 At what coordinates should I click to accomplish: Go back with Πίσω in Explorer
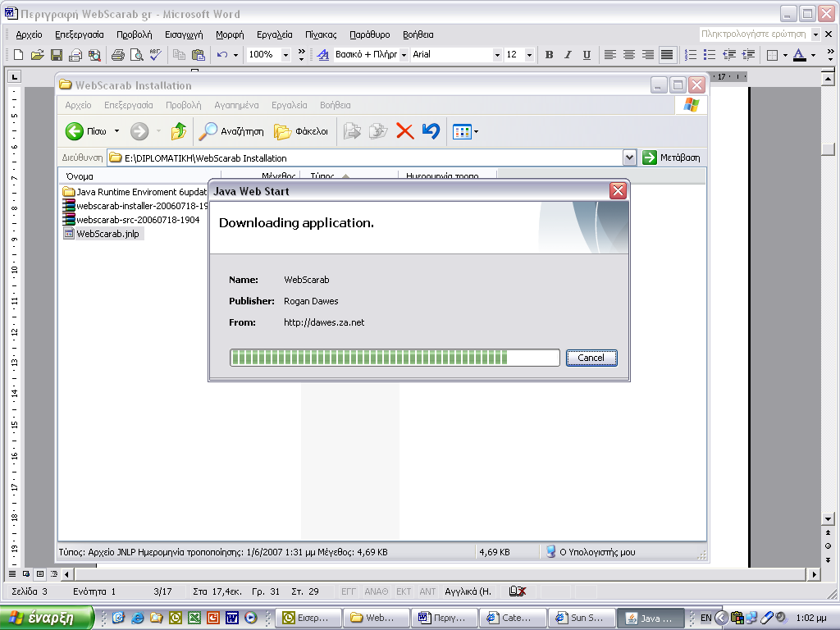(85, 131)
